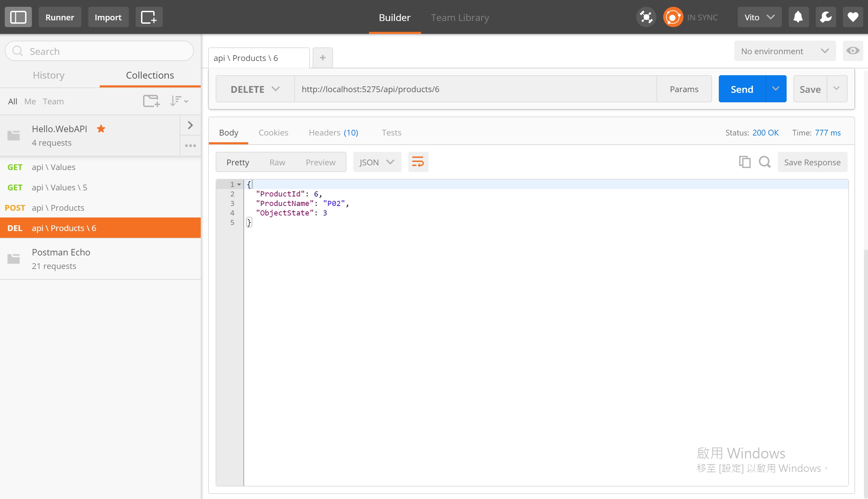Open the Vito user menu
Image resolution: width=868 pixels, height=499 pixels.
pos(759,17)
